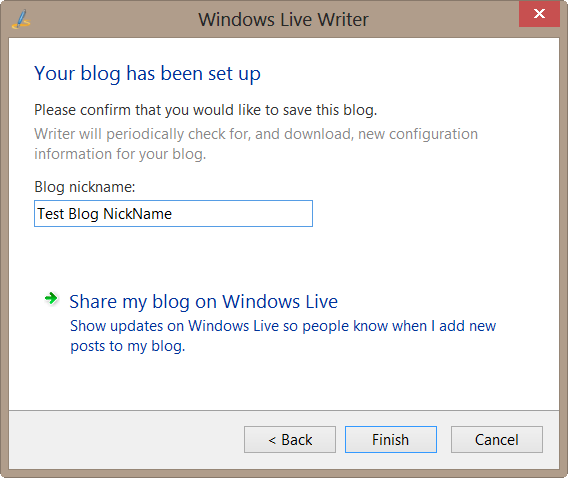Click the 'information for your blog.' gray line
Image resolution: width=568 pixels, height=478 pixels.
coord(120,154)
